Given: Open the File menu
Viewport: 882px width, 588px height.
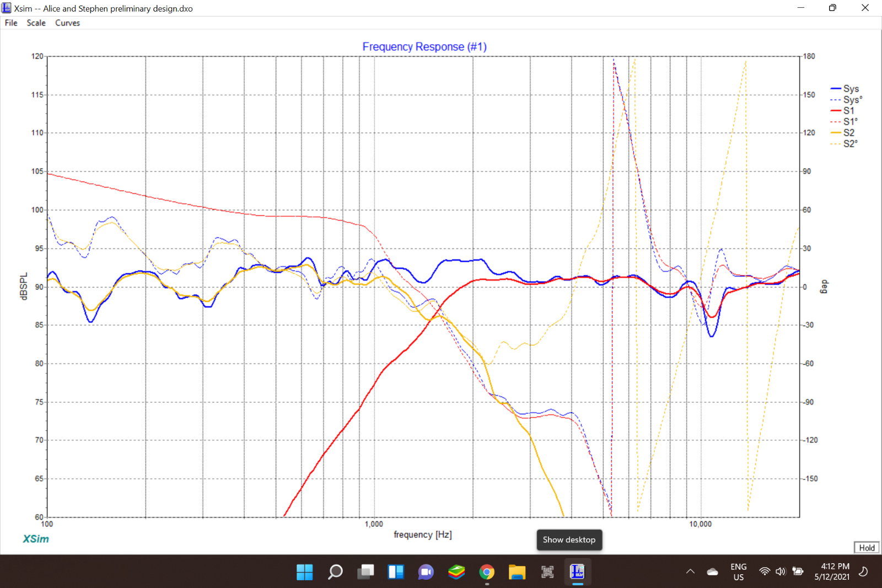Looking at the screenshot, I should 11,23.
